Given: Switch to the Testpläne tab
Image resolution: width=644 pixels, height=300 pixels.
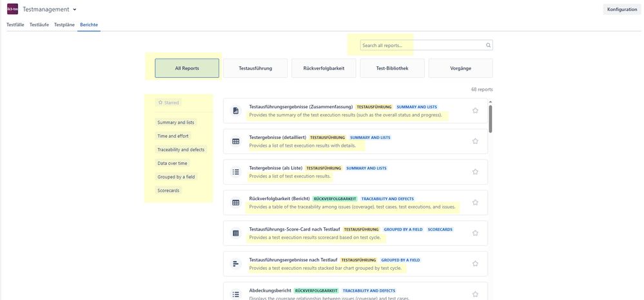Looking at the screenshot, I should click(x=64, y=24).
